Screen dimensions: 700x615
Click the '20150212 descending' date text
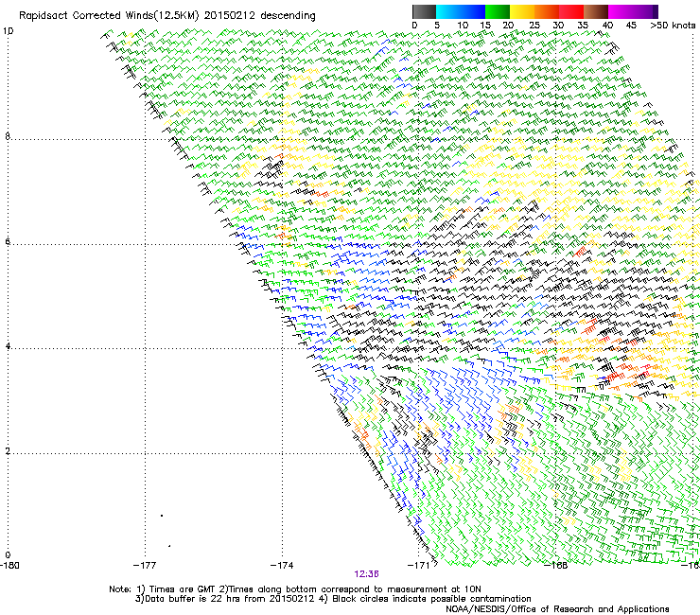(260, 16)
